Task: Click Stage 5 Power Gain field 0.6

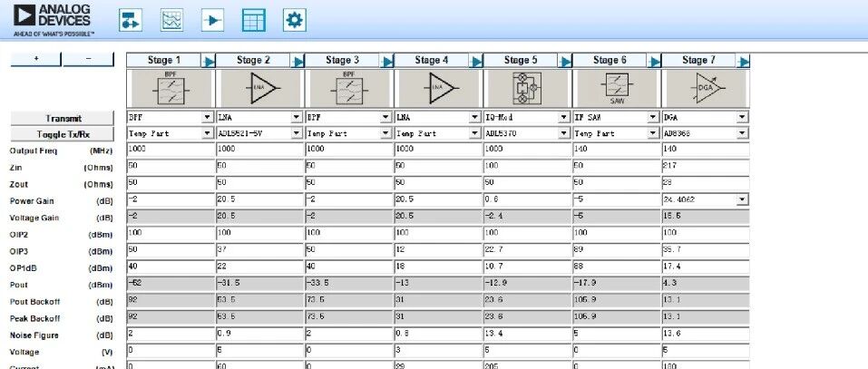Action: click(527, 199)
